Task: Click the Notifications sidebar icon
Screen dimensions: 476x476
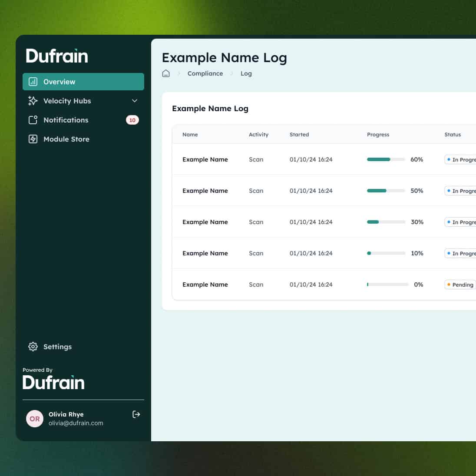Action: (x=33, y=120)
